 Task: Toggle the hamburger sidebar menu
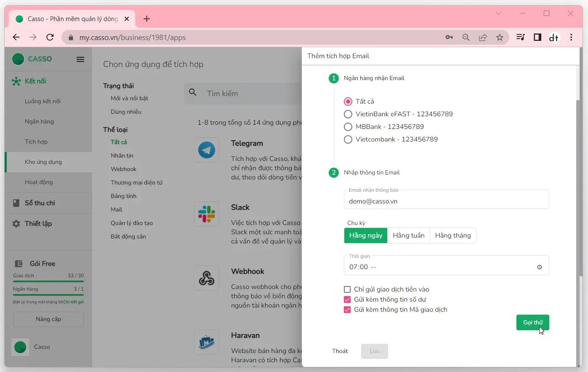(80, 59)
